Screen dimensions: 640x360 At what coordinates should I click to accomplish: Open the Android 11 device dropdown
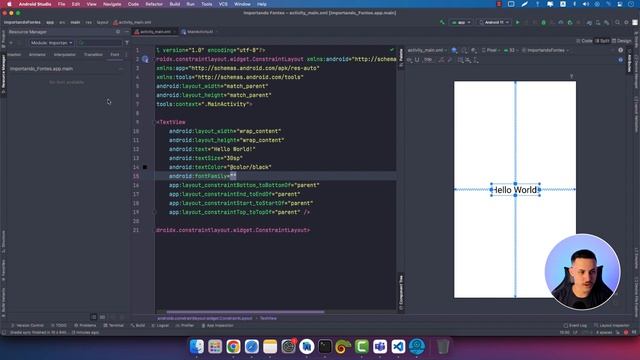(494, 22)
